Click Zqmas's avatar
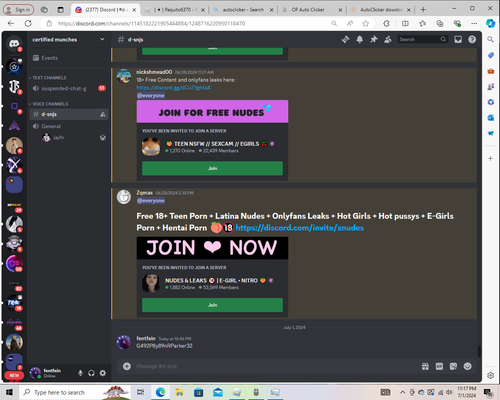500x400 pixels. [x=124, y=197]
